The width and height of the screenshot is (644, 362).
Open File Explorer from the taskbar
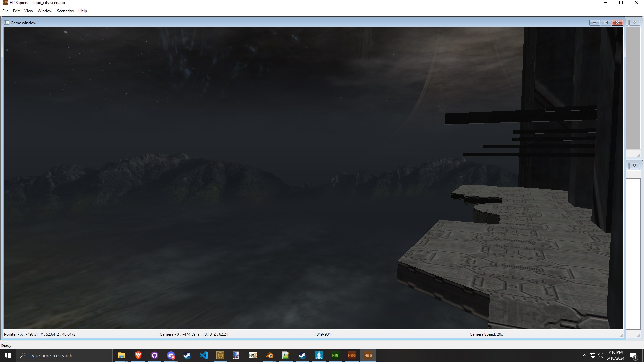click(x=121, y=355)
